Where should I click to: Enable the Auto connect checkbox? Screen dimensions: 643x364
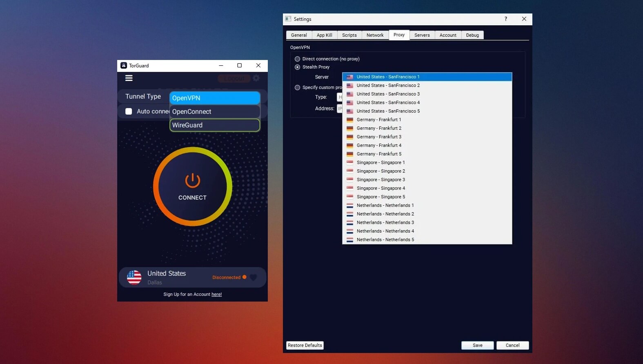pos(129,111)
